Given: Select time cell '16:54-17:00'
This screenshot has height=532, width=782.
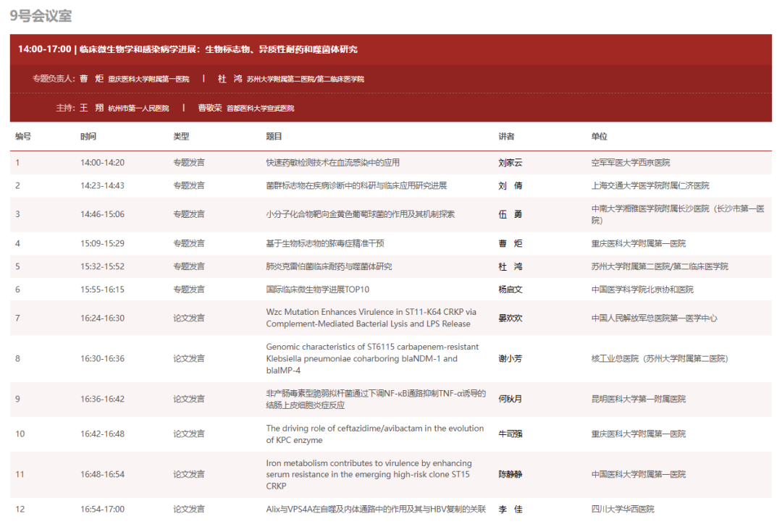Looking at the screenshot, I should point(102,509).
